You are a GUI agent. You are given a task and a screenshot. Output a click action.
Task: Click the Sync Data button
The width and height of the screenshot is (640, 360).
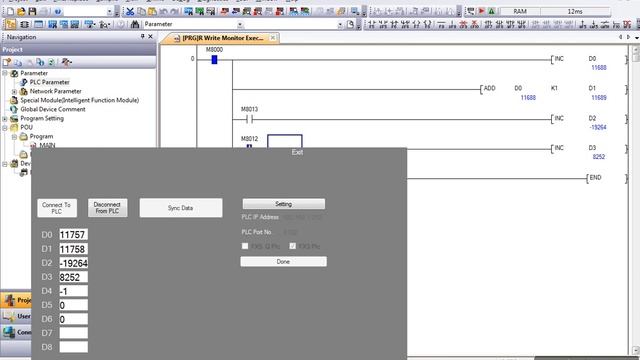tap(181, 208)
